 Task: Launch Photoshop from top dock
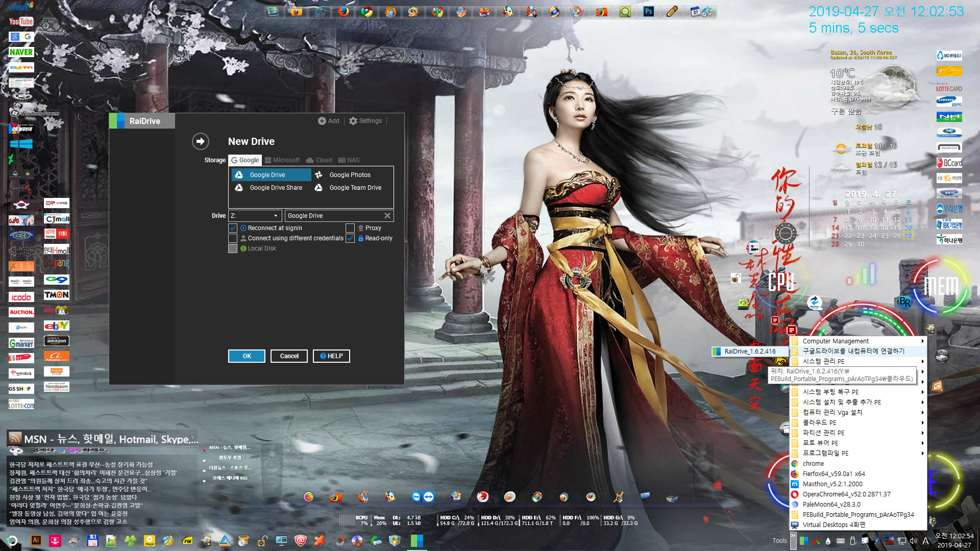click(649, 12)
